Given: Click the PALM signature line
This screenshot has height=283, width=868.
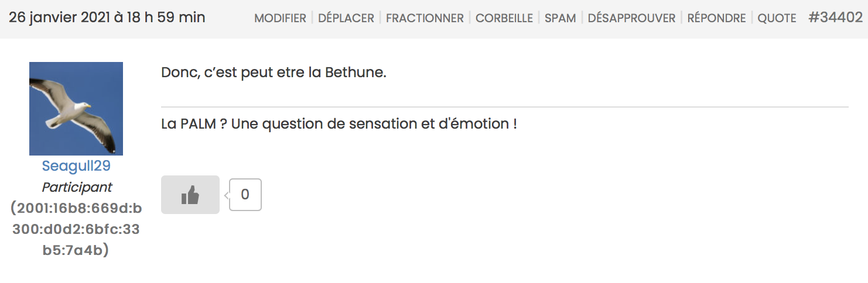Looking at the screenshot, I should click(339, 124).
